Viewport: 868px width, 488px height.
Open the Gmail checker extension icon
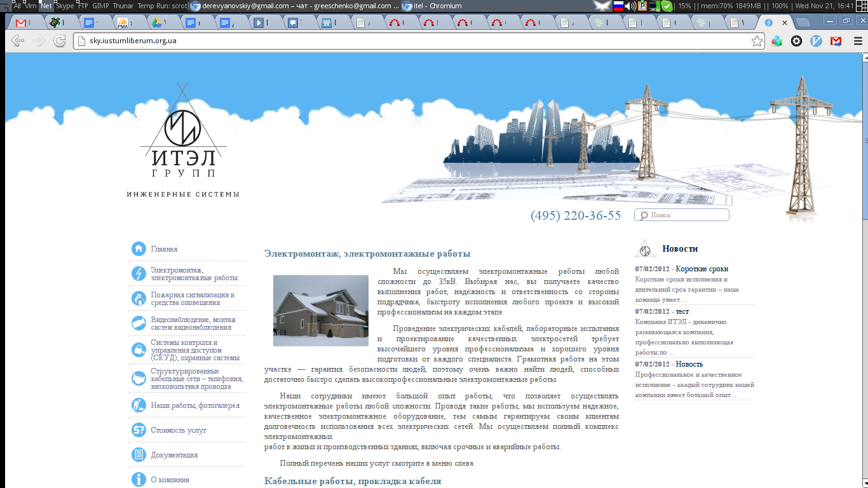(x=836, y=41)
